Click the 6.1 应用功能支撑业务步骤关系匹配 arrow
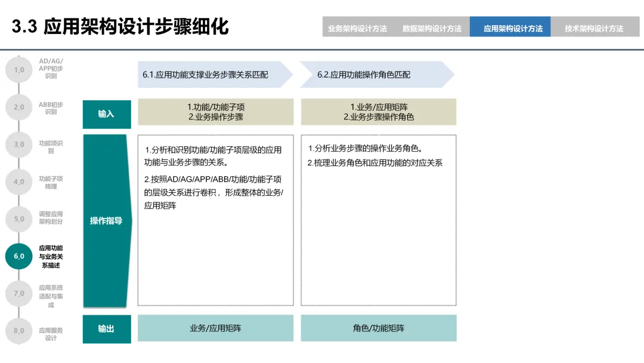The width and height of the screenshot is (644, 363). click(215, 75)
